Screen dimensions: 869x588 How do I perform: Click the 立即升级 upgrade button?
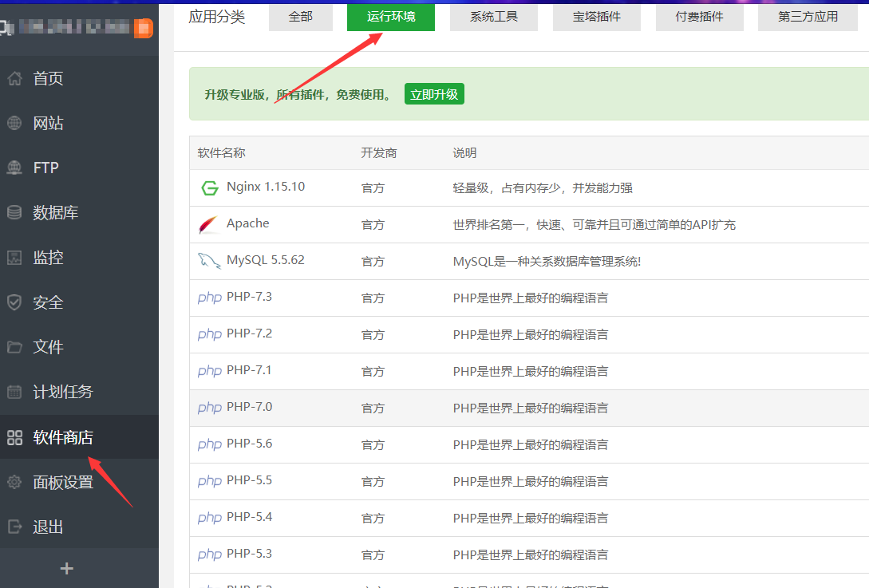[434, 94]
